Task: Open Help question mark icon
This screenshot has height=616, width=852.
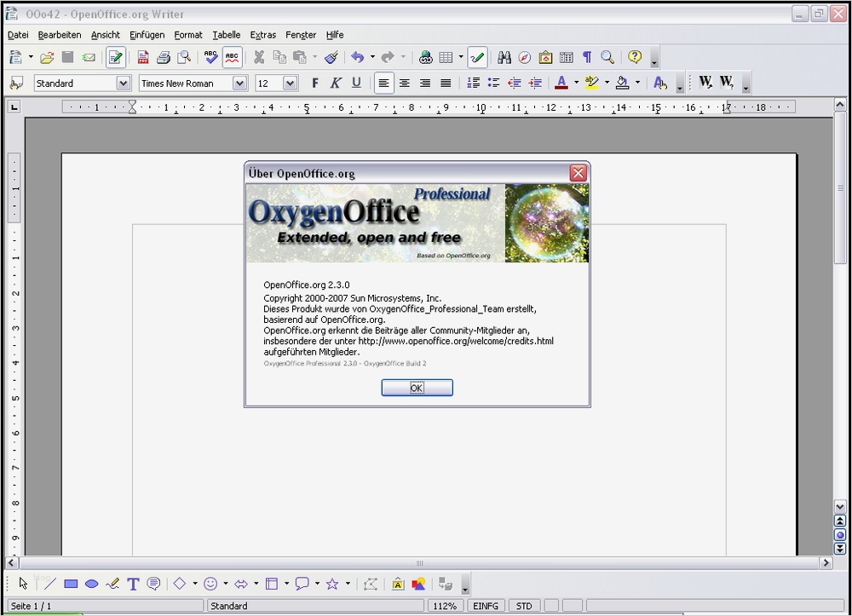Action: pyautogui.click(x=635, y=57)
